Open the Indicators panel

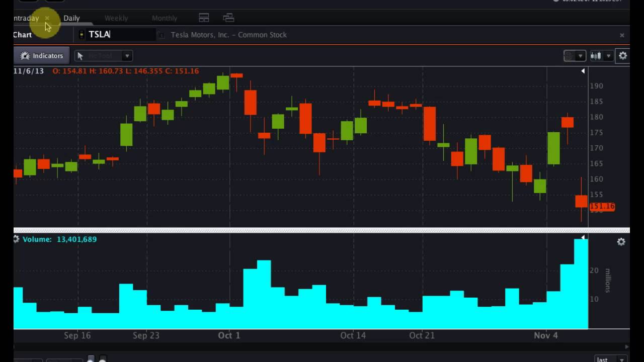[x=41, y=56]
